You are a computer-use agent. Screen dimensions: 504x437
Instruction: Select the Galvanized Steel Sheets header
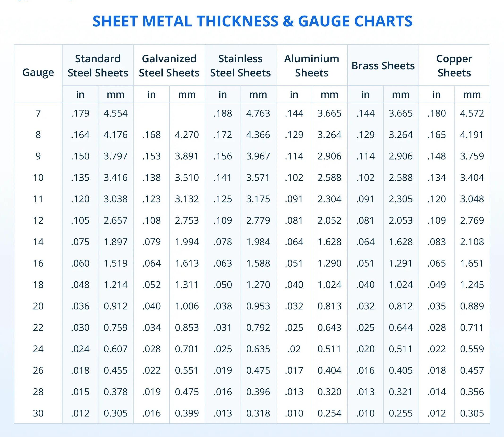tap(169, 65)
